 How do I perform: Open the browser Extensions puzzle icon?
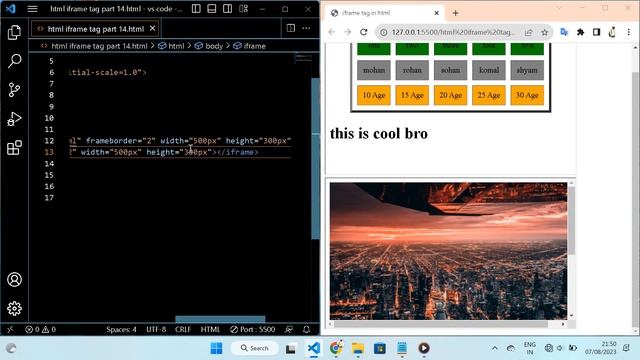[580, 32]
